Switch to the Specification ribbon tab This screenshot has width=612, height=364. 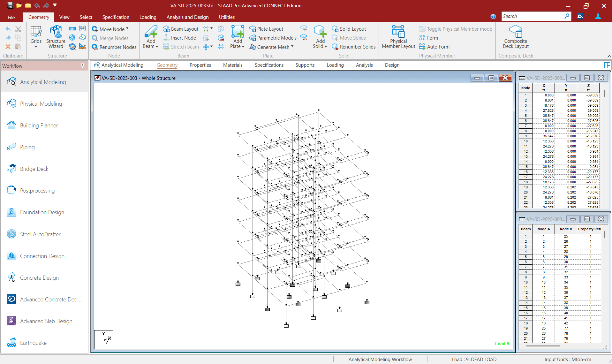click(x=116, y=17)
